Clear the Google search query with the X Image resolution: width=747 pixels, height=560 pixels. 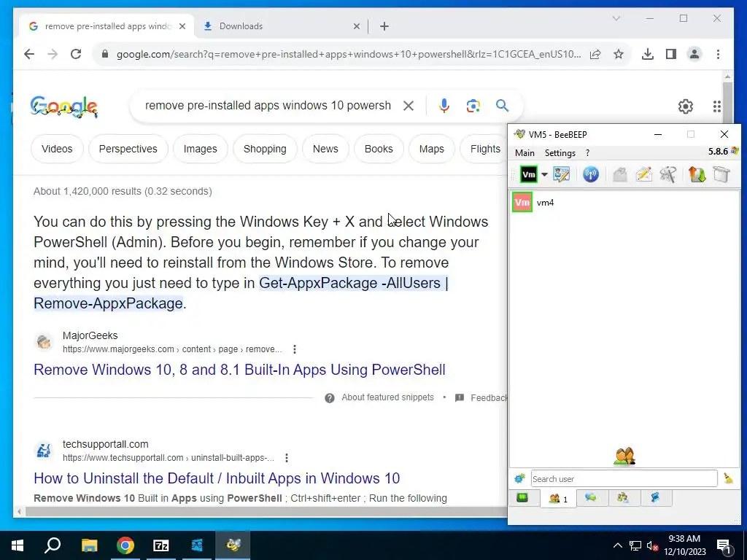409,106
